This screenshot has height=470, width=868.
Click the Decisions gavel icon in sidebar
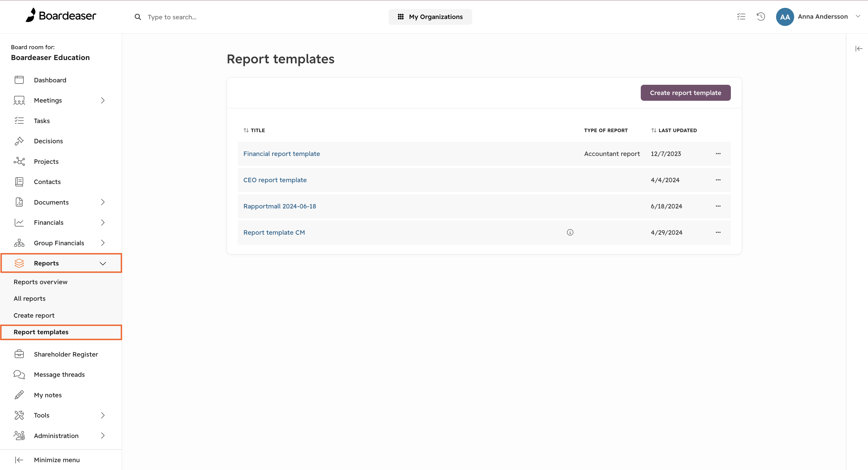(19, 141)
